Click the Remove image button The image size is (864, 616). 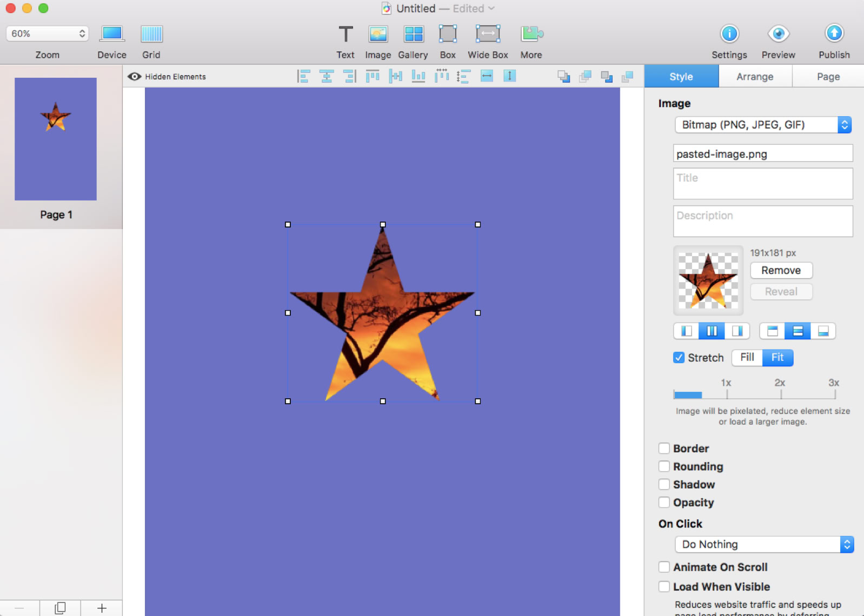coord(781,270)
